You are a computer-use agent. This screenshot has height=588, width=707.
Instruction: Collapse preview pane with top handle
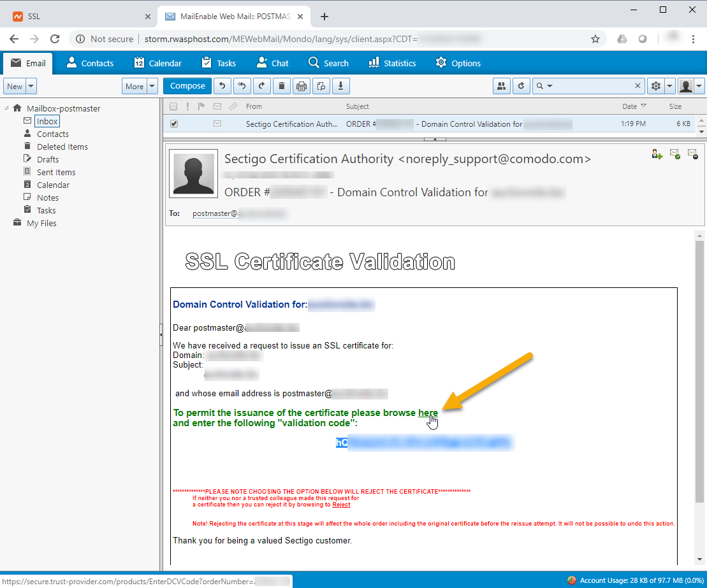435,140
